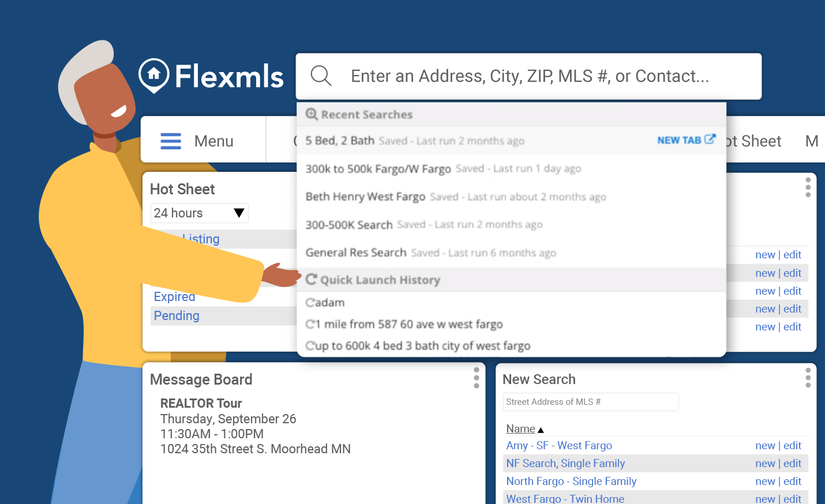Viewport: 825px width, 504px height.
Task: Open 'Amy - SF - West Fargo' search
Action: (559, 445)
